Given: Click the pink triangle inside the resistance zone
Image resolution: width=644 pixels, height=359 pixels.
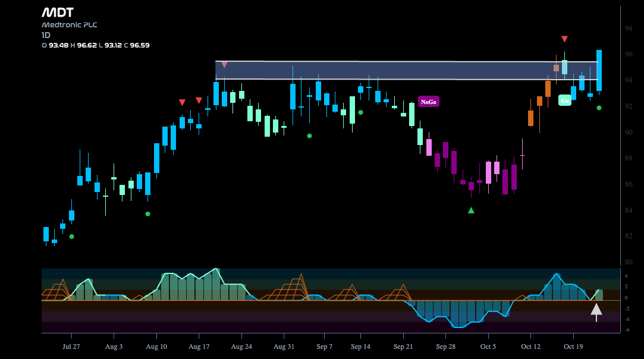Looking at the screenshot, I should coord(224,64).
